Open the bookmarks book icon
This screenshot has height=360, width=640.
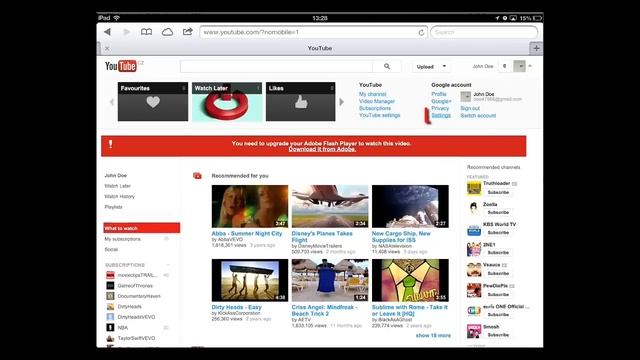click(147, 32)
